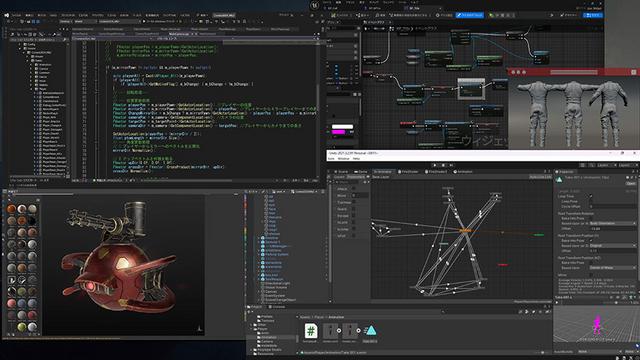Start debugging with Visual Studio's green play icon
The height and width of the screenshot is (360, 640).
pyautogui.click(x=144, y=21)
